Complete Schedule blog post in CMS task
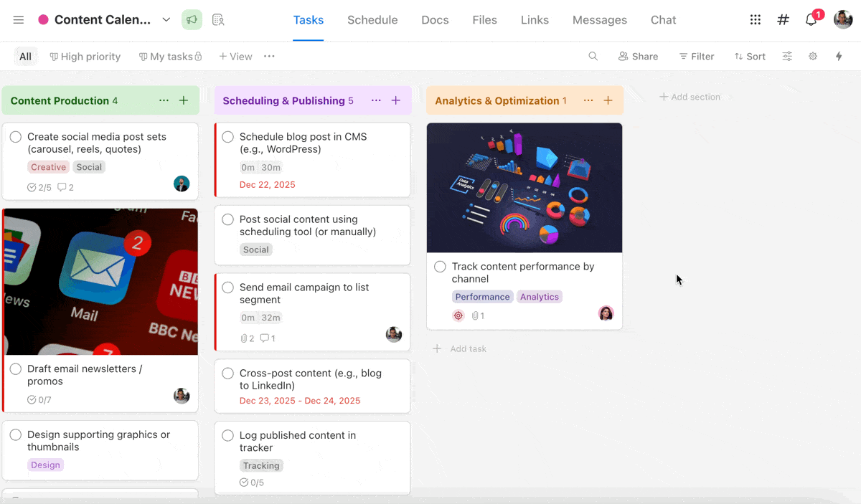The image size is (861, 504). pos(227,137)
